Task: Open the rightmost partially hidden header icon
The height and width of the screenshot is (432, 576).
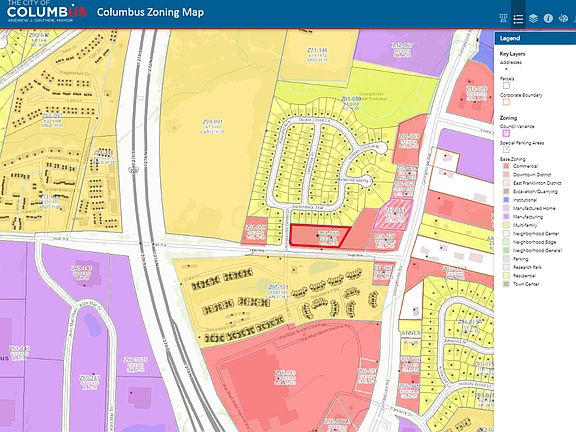Action: (x=575, y=18)
